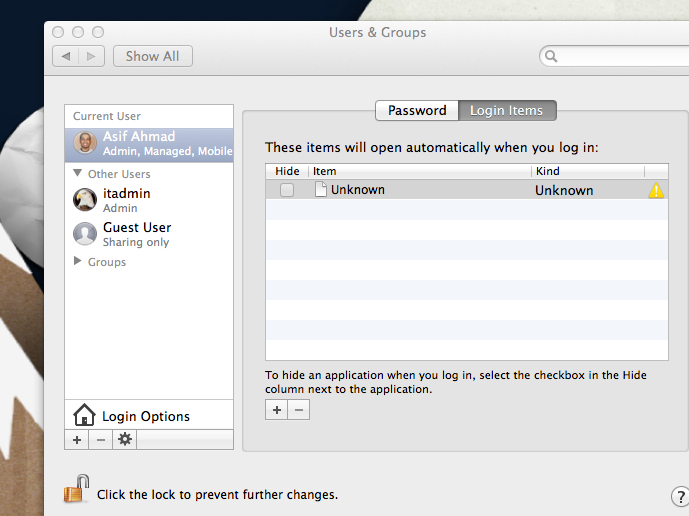689x516 pixels.
Task: Expand the Groups section
Action: 78,261
